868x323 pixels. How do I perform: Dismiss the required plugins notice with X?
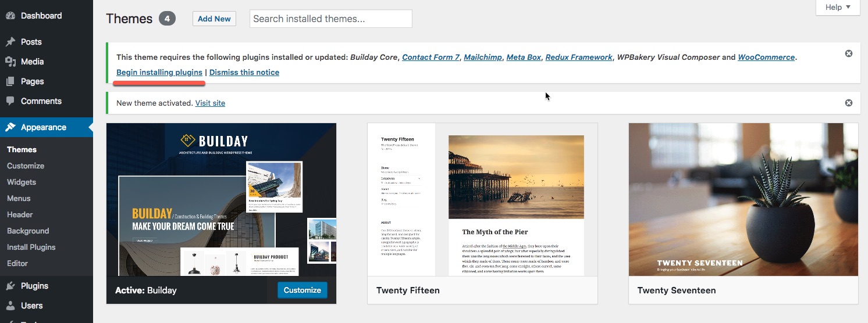coord(849,53)
